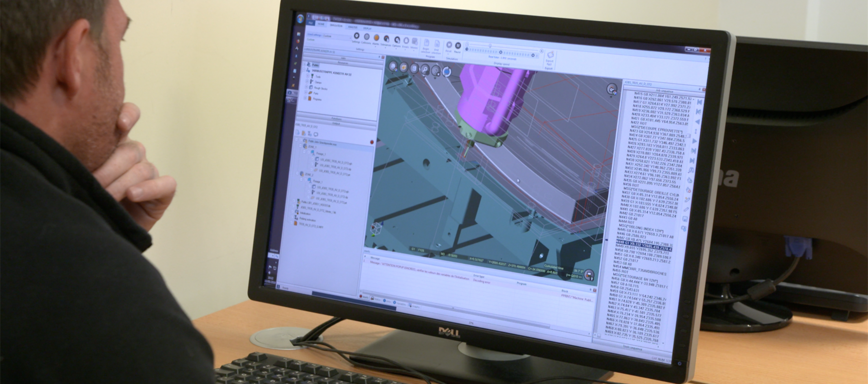Expand the Public node in Resources
868x384 pixels.
304,64
